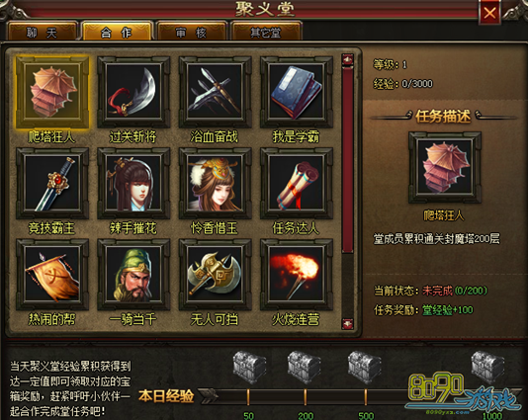
Task: Claim the 50 experience treasure chest
Action: click(x=249, y=368)
